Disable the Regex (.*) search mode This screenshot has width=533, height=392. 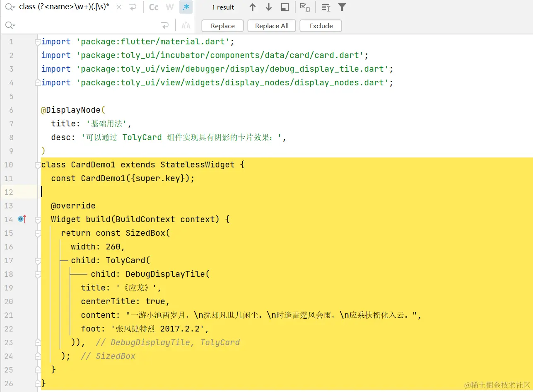pyautogui.click(x=186, y=7)
